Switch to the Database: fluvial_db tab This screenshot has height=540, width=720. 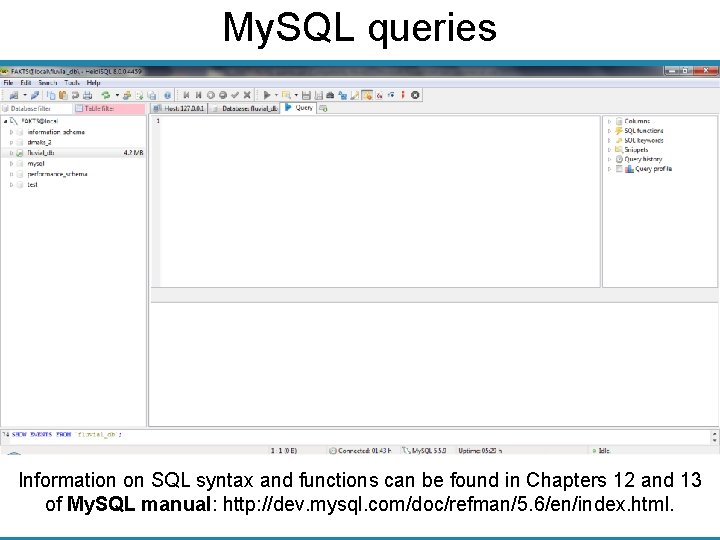pyautogui.click(x=244, y=108)
